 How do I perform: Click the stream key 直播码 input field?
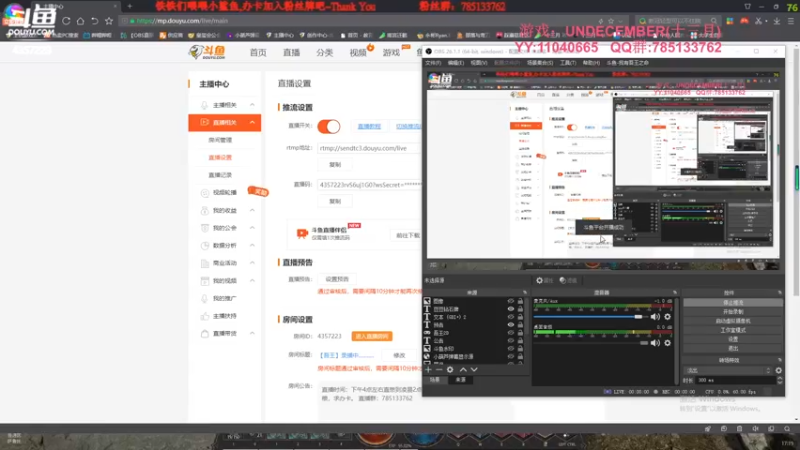(x=369, y=185)
